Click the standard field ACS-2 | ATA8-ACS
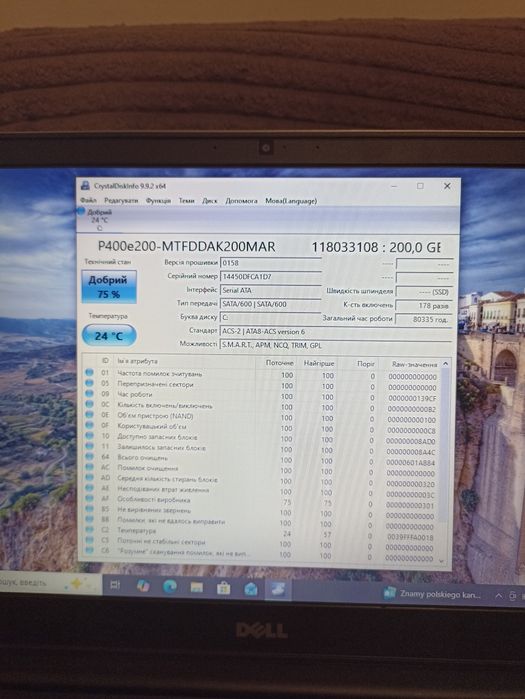525x699 pixels. 336,332
